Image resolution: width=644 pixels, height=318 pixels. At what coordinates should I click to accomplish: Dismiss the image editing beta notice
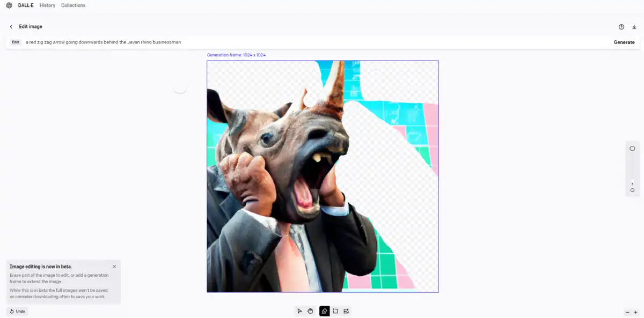[x=114, y=267]
